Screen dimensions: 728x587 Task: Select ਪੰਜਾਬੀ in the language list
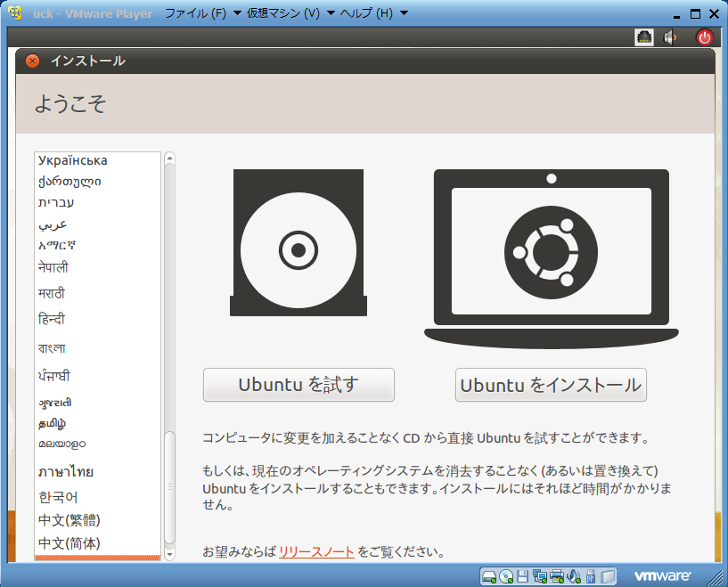coord(97,375)
